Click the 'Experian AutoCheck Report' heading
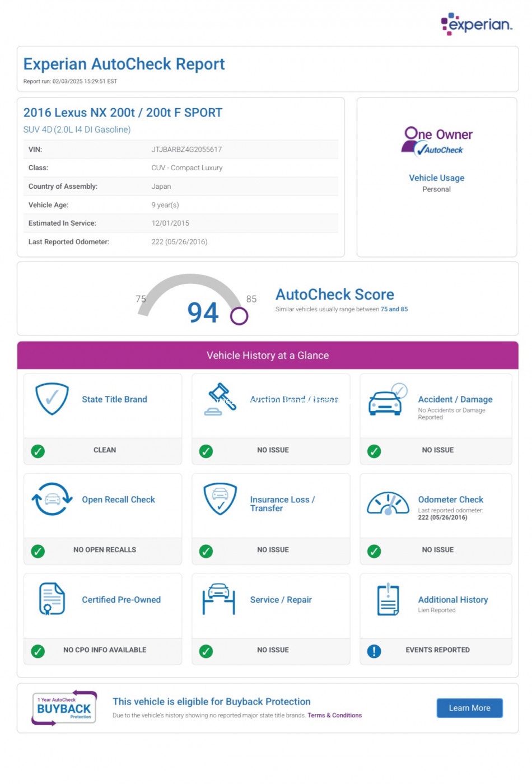 124,64
